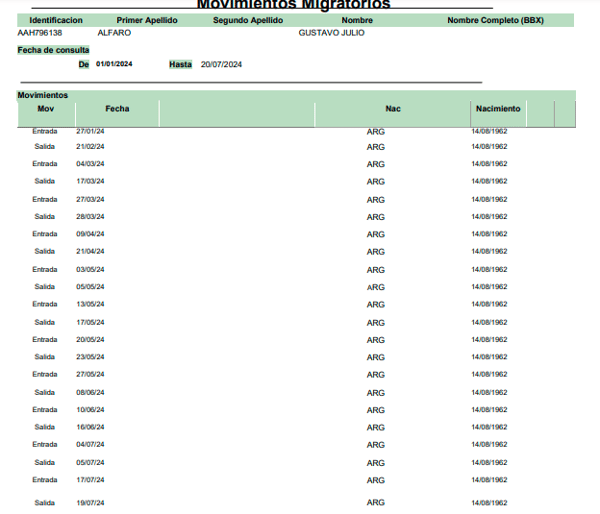Click the Hasta date 20/07/2024
The width and height of the screenshot is (600, 514).
[x=221, y=64]
